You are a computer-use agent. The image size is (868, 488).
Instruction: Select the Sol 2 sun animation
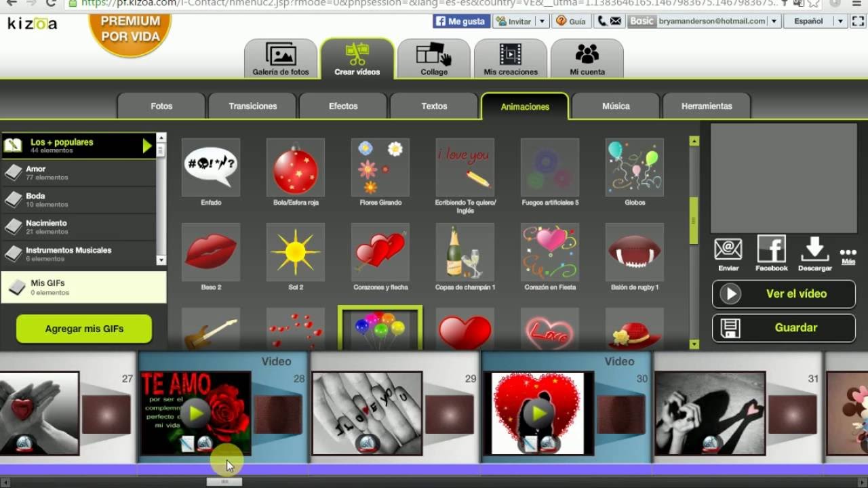click(296, 252)
